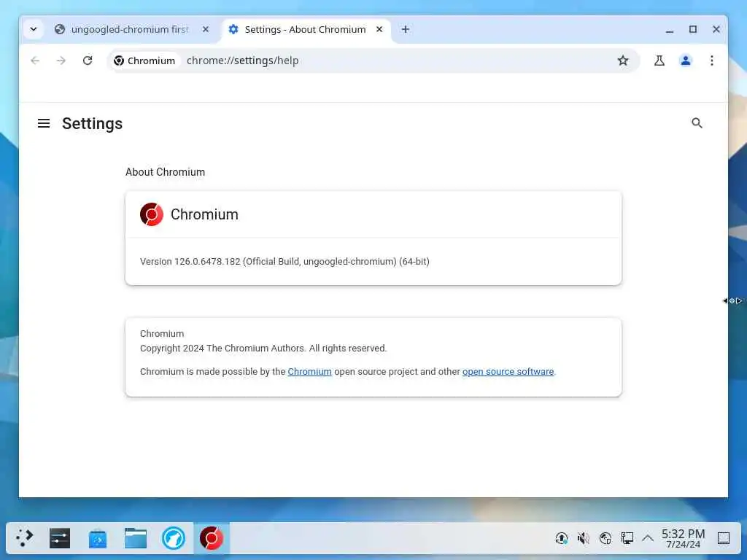747x560 pixels.
Task: Open the three-dot browser menu
Action: pos(712,61)
